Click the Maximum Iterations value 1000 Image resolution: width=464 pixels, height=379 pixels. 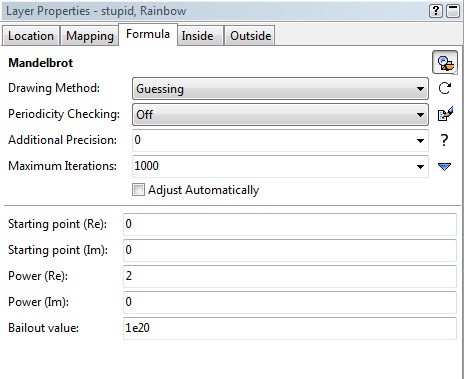point(146,166)
